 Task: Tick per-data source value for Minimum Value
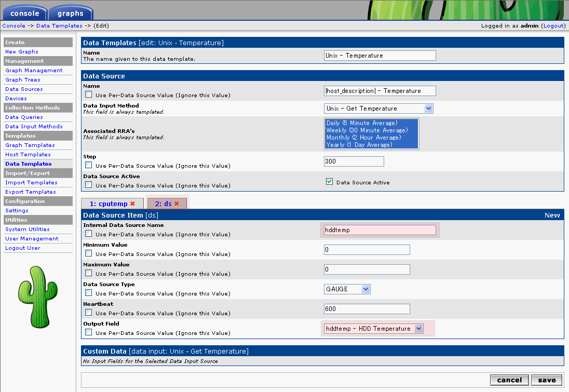click(88, 254)
